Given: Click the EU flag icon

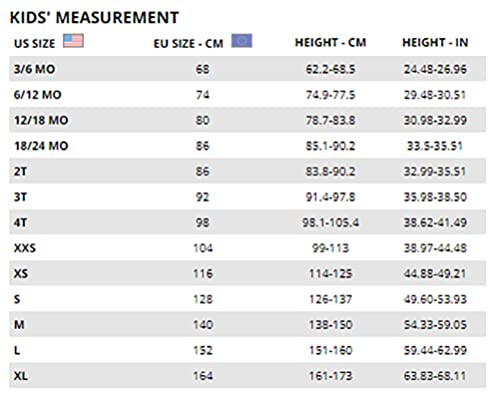Looking at the screenshot, I should tap(242, 41).
